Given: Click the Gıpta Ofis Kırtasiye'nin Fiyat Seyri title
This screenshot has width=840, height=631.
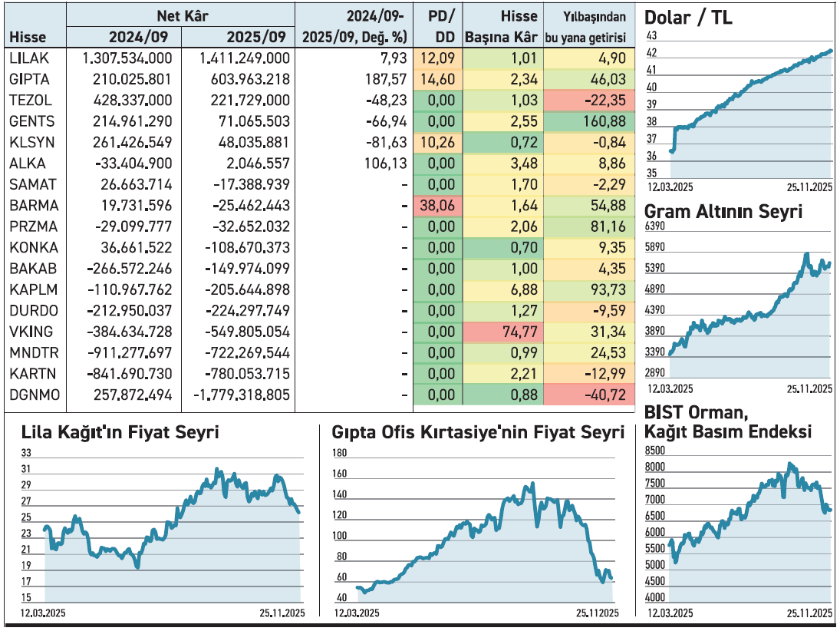Looking at the screenshot, I should tap(478, 432).
